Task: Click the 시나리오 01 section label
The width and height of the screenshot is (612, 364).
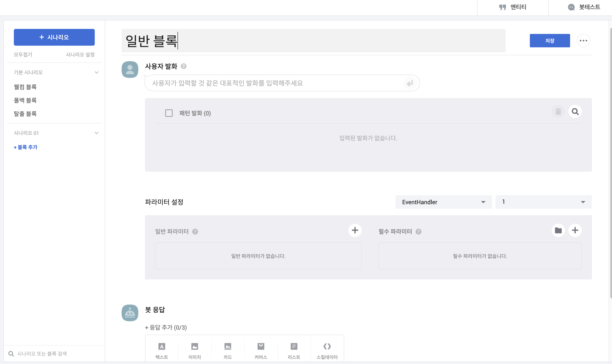Action: [26, 133]
